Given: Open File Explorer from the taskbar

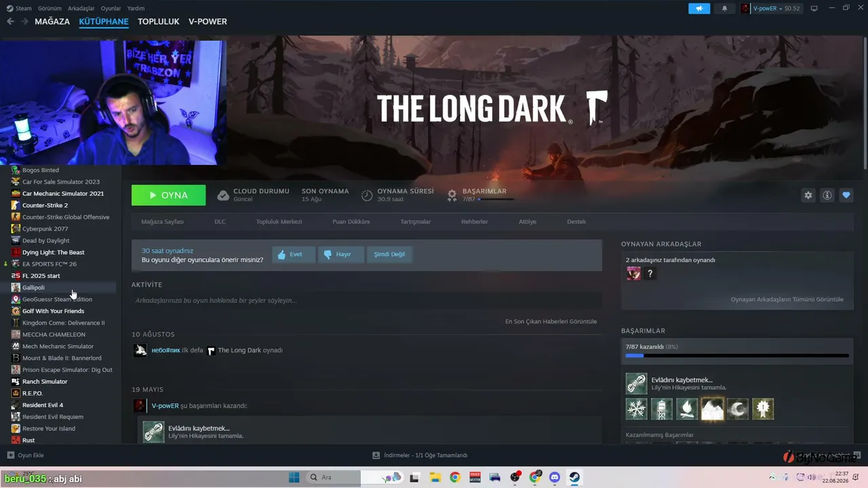Looking at the screenshot, I should coord(434,477).
